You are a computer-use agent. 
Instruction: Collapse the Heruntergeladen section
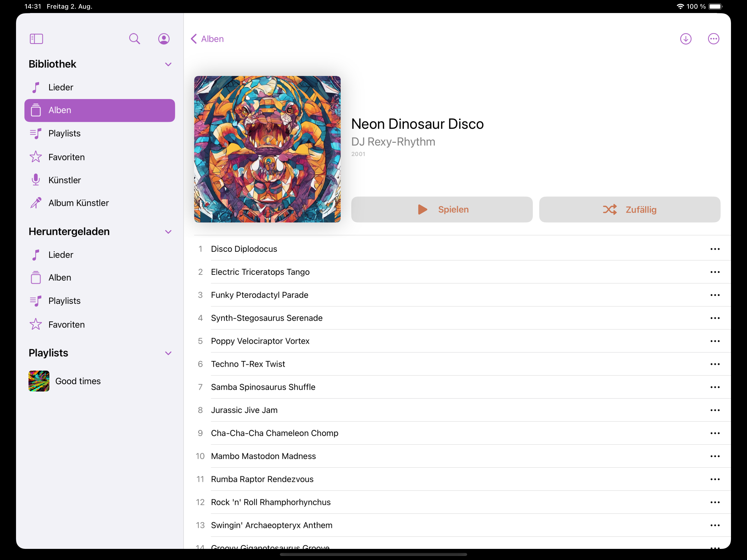168,231
